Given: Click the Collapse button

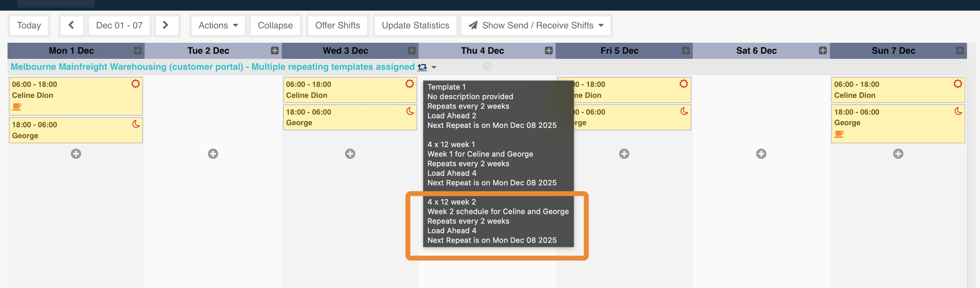Looking at the screenshot, I should [x=275, y=26].
